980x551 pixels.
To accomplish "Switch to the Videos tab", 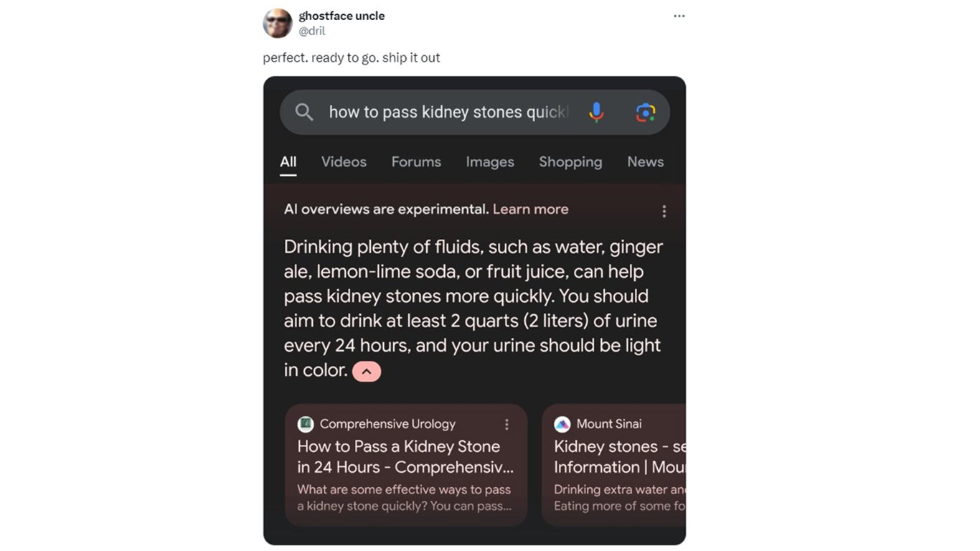I will [x=344, y=162].
